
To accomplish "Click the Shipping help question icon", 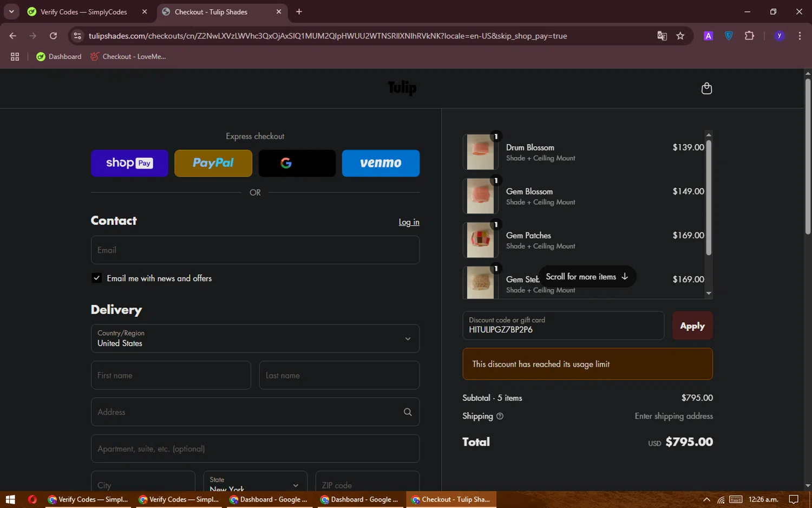I will pos(500,416).
